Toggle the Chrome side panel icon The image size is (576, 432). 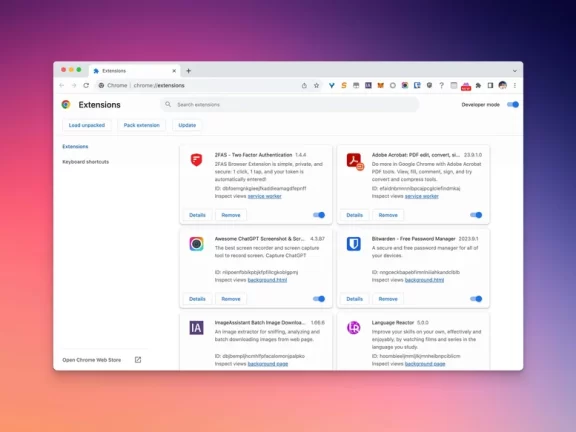pos(490,86)
